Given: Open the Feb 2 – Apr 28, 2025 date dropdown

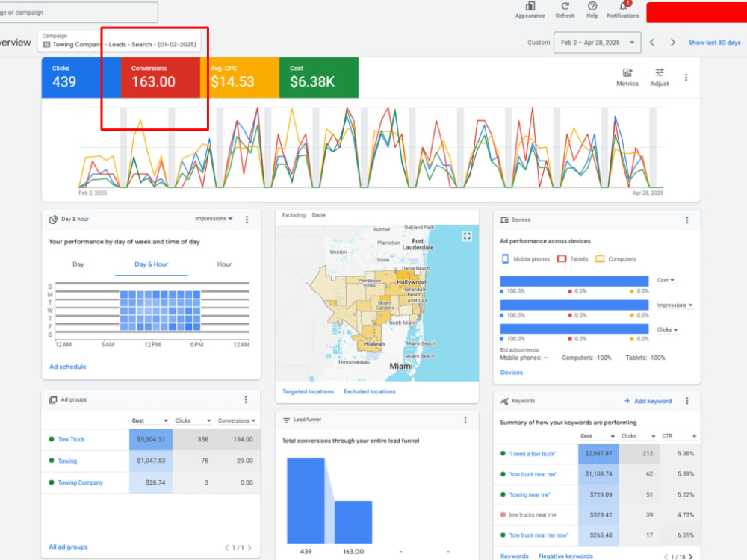Looking at the screenshot, I should 598,43.
